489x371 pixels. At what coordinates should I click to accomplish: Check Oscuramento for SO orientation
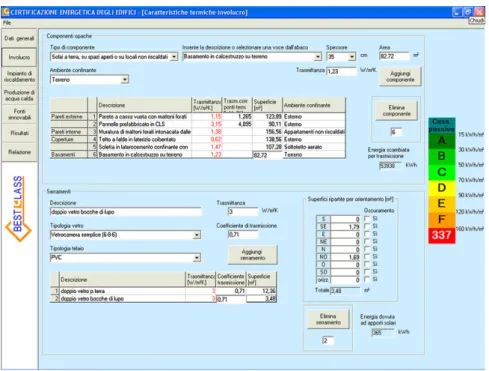pos(367,272)
